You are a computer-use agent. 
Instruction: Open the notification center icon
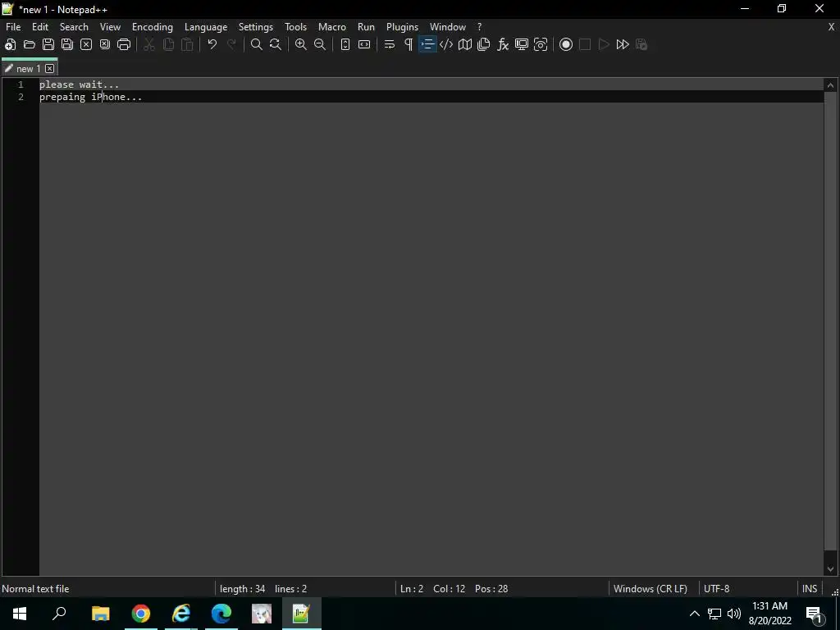tap(815, 614)
